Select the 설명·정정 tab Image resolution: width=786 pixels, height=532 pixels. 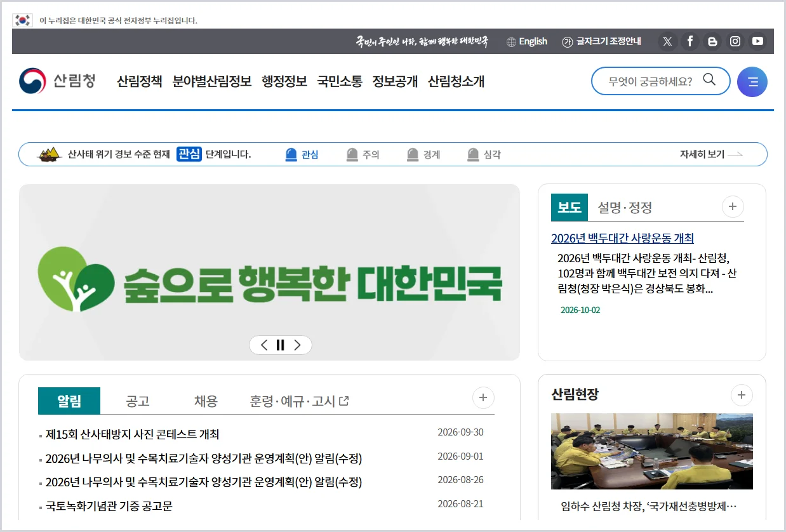tap(625, 207)
